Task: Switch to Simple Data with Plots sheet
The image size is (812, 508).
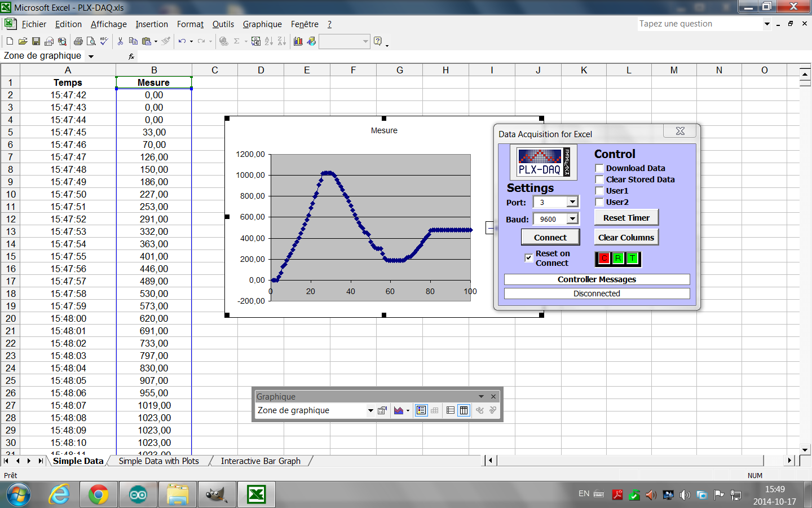Action: coord(158,461)
